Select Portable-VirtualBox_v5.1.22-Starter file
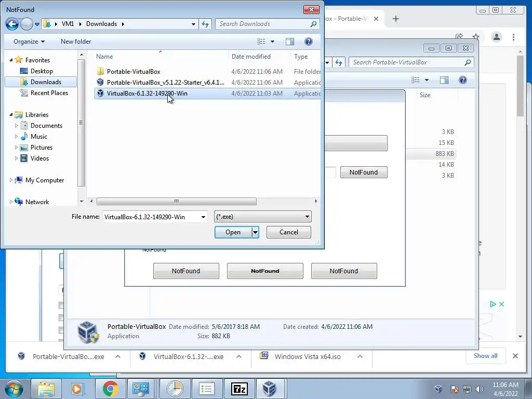This screenshot has height=399, width=532. point(165,82)
